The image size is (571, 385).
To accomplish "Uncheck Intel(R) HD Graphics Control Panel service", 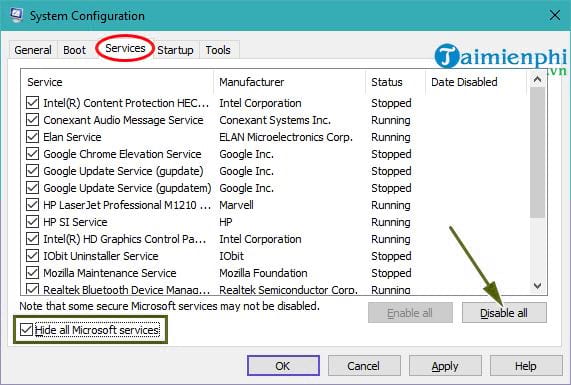I will pos(32,239).
